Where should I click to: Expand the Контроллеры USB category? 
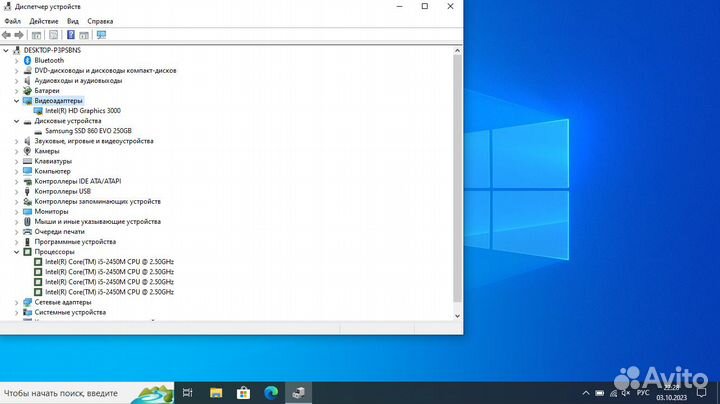pos(16,191)
